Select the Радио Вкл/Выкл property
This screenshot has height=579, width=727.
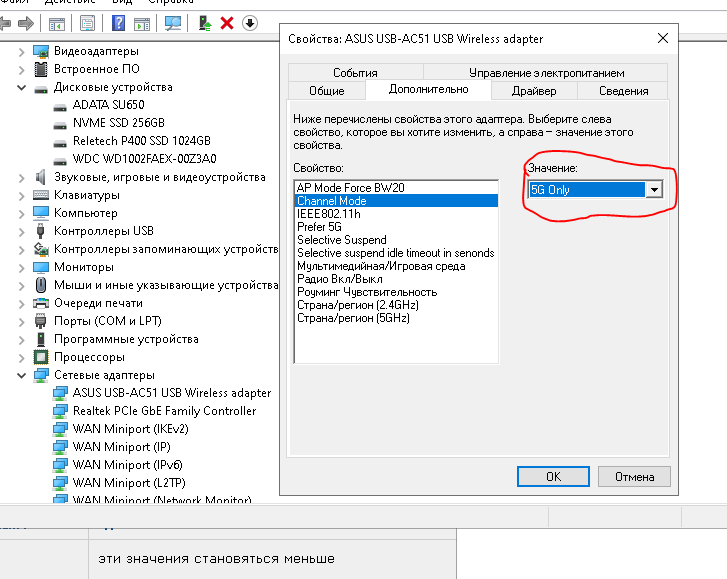pyautogui.click(x=396, y=279)
